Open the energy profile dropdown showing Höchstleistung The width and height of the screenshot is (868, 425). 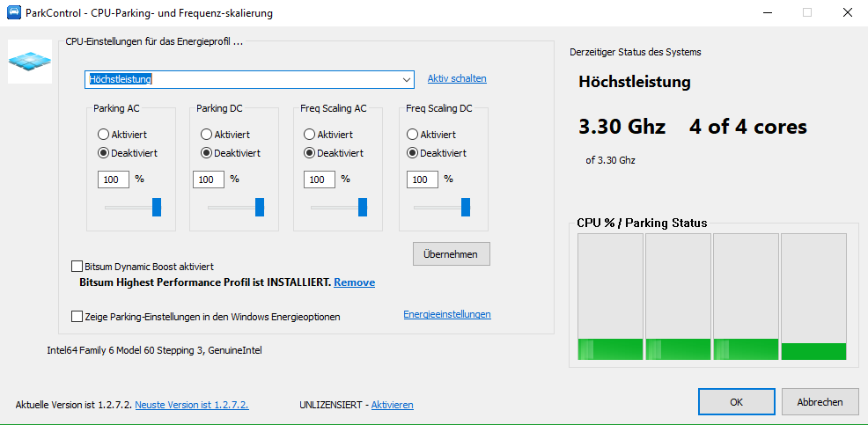tap(249, 79)
